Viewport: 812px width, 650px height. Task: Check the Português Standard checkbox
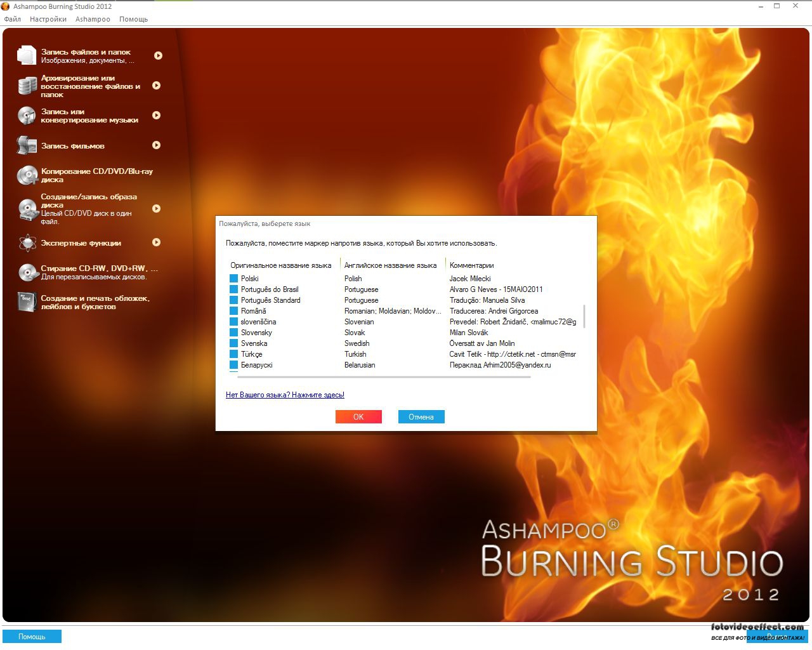pyautogui.click(x=233, y=300)
